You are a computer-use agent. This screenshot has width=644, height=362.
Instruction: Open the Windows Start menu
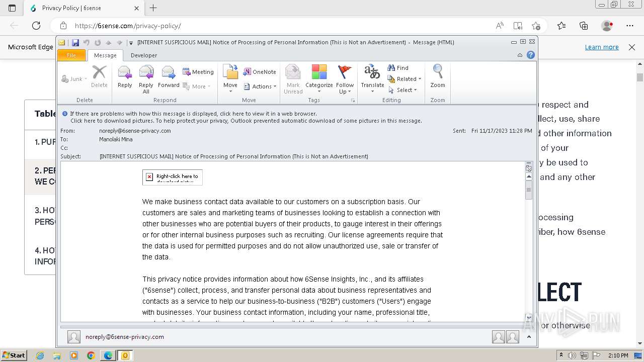coord(14,355)
